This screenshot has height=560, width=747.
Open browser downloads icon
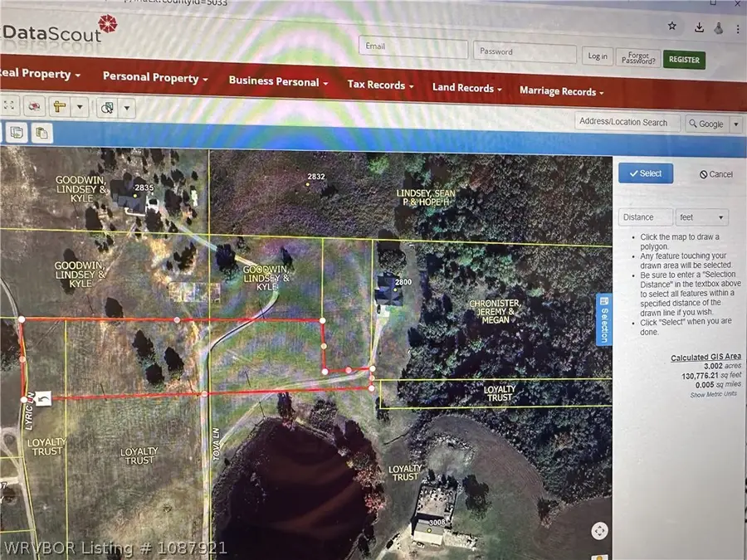tap(697, 28)
